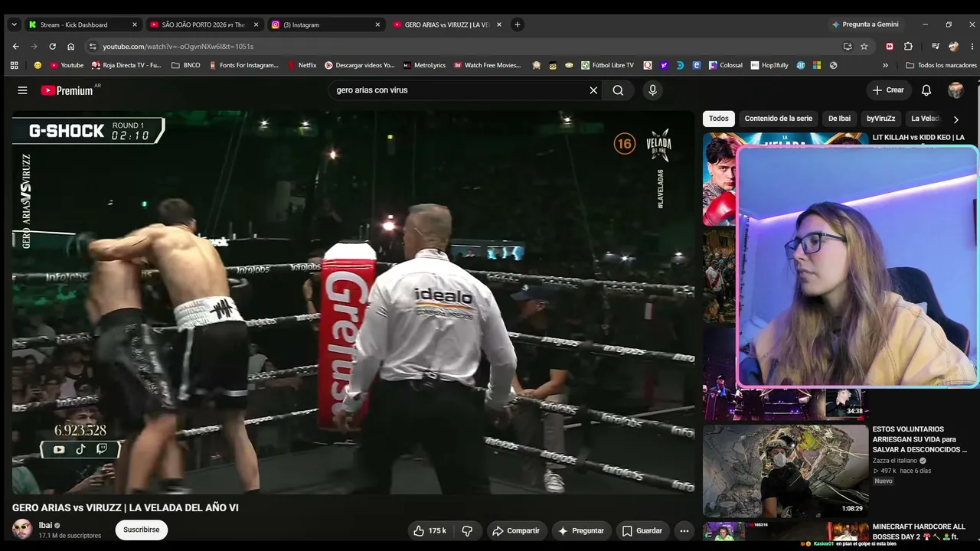Open the MetroLyrics bookmark
This screenshot has height=551, width=980.
tap(424, 65)
